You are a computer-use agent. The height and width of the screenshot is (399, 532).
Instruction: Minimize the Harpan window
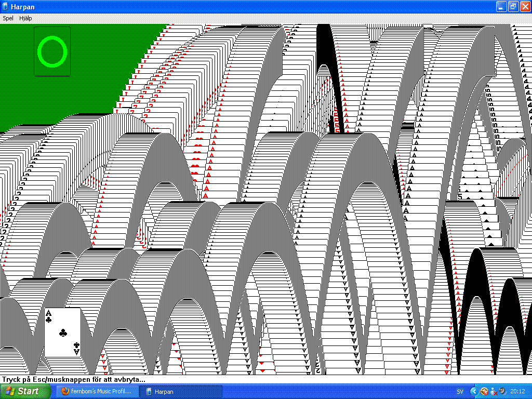click(501, 6)
